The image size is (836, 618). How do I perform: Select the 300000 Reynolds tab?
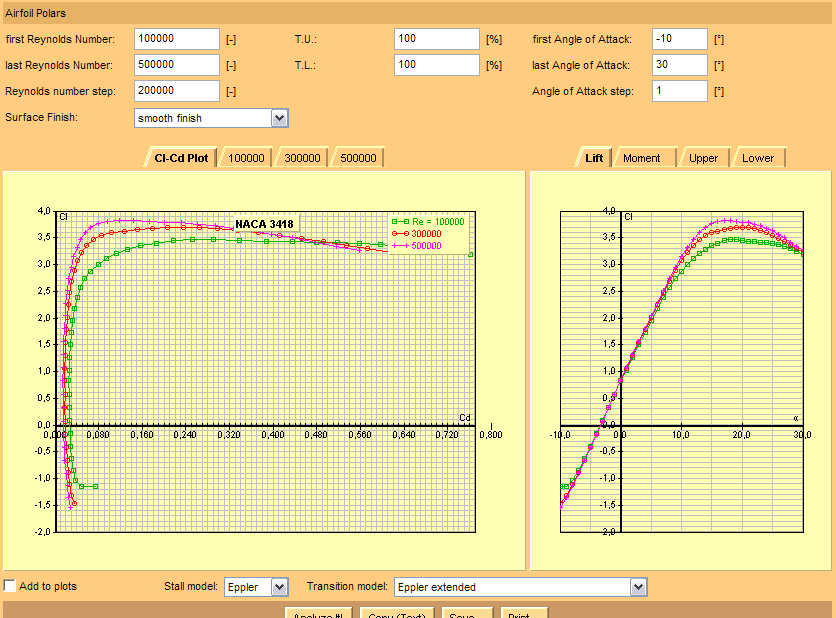(x=302, y=158)
